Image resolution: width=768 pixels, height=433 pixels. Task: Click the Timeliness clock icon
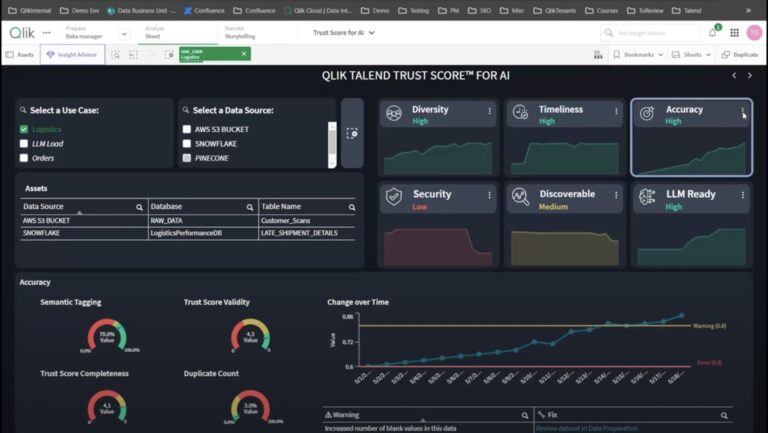[x=520, y=114]
